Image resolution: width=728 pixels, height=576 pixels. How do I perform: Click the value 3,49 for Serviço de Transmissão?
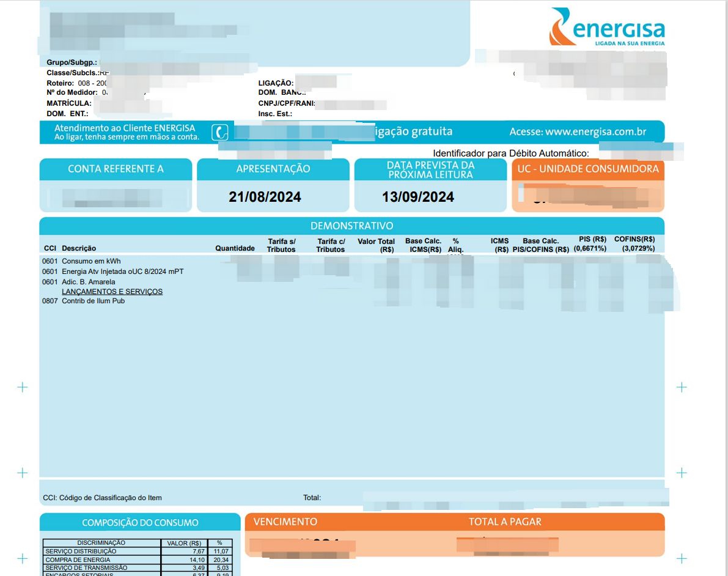coord(199,567)
